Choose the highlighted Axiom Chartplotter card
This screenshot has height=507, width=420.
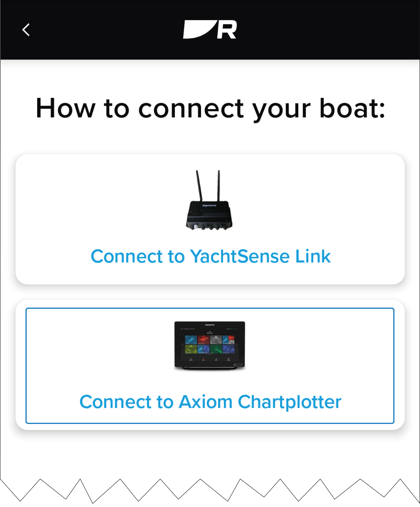pyautogui.click(x=210, y=365)
